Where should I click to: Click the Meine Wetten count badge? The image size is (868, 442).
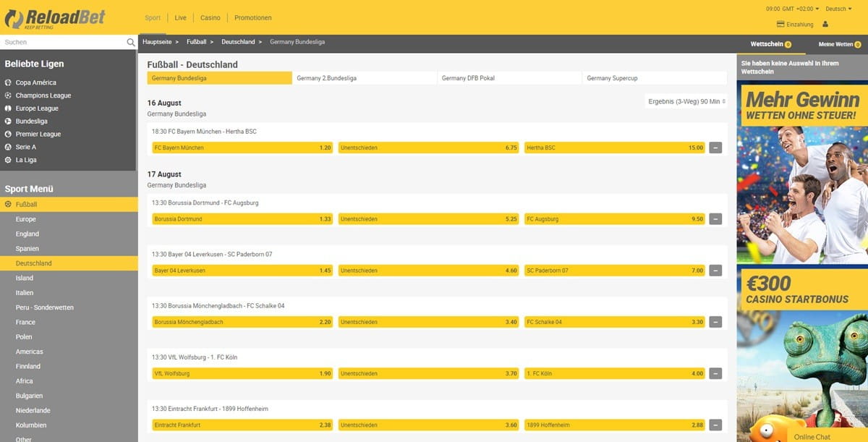click(857, 45)
